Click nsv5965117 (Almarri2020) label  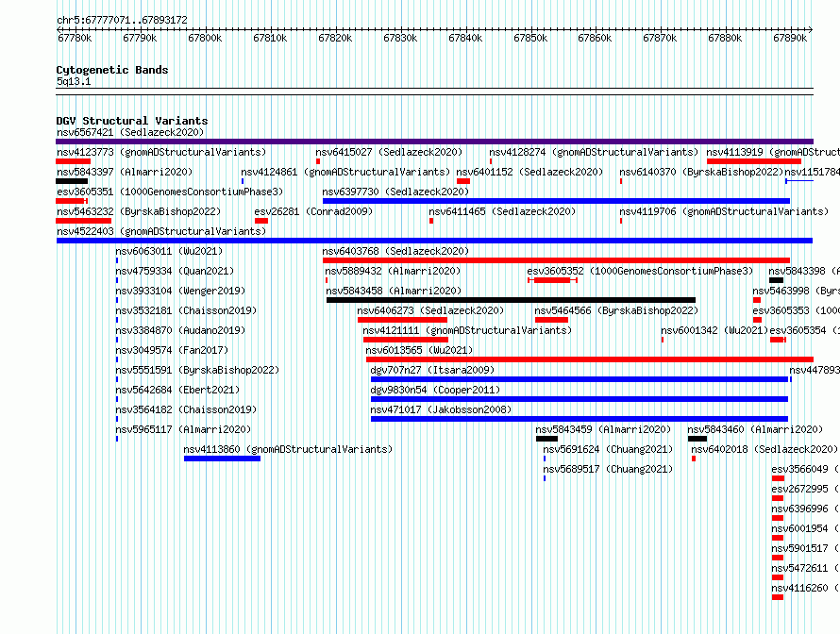pyautogui.click(x=183, y=429)
